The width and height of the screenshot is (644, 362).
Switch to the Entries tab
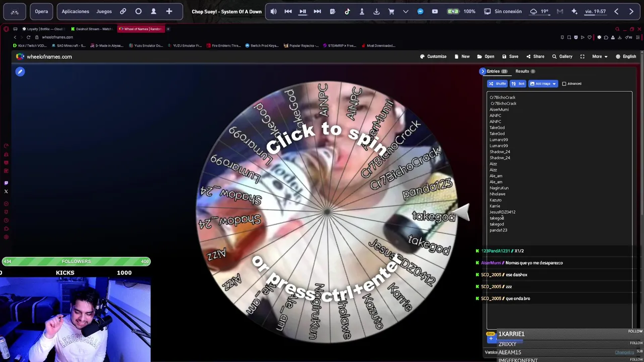tap(497, 71)
